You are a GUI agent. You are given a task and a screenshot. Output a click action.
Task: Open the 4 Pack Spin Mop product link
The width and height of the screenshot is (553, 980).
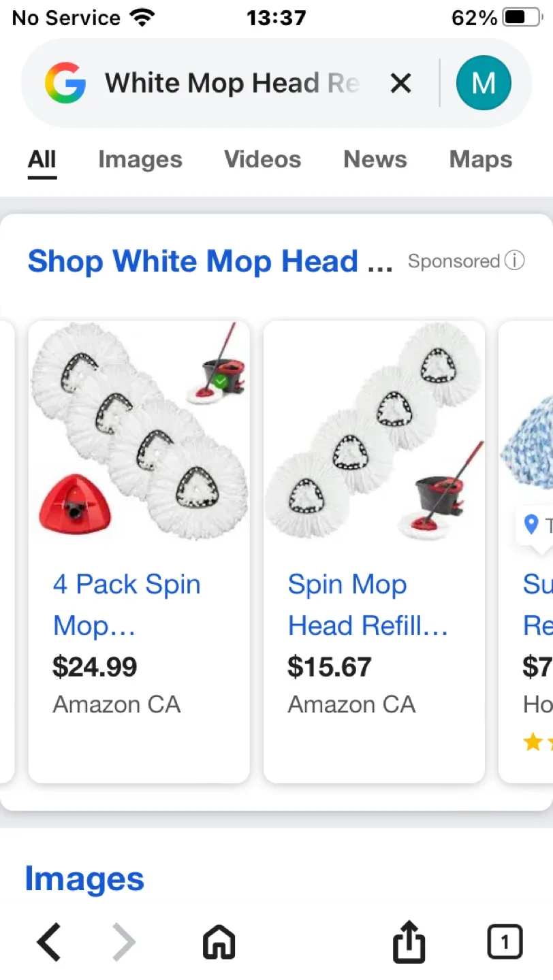[x=127, y=604]
